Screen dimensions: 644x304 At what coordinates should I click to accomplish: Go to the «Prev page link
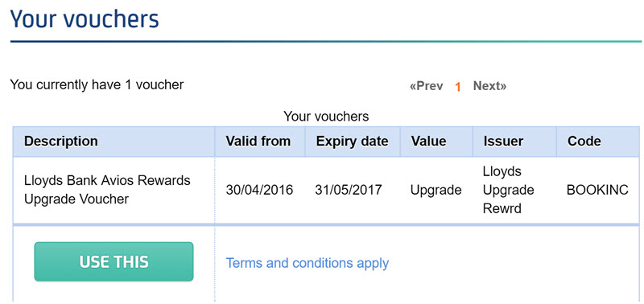[427, 86]
